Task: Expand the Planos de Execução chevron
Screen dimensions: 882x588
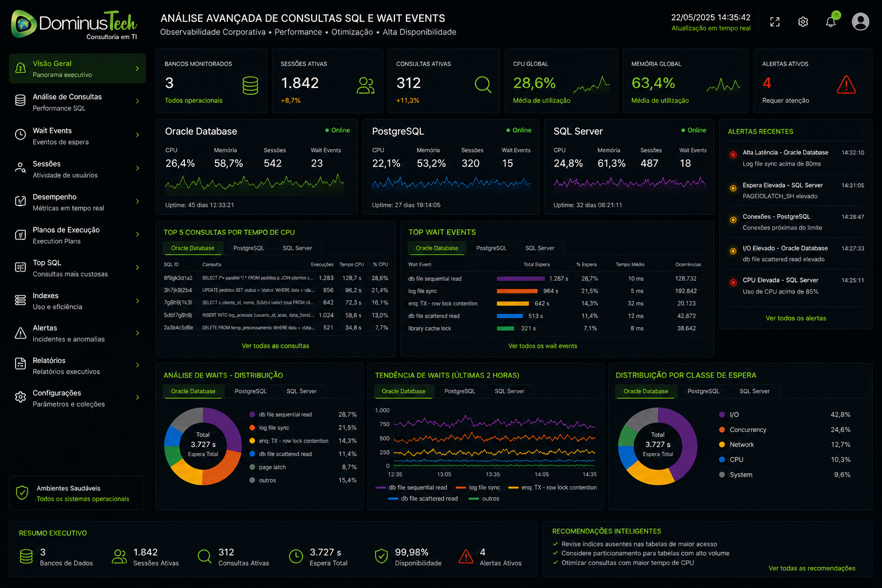Action: click(x=137, y=234)
